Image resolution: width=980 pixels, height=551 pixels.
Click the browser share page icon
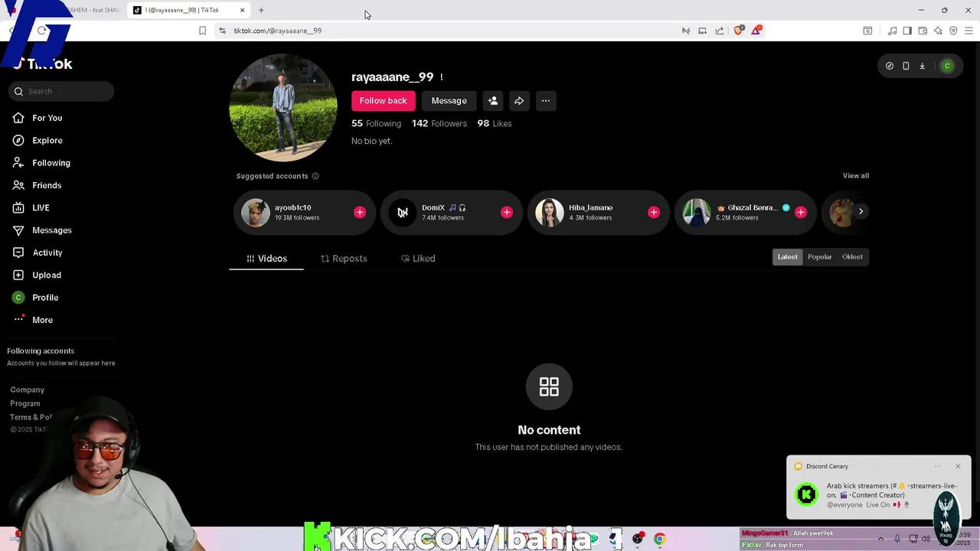[x=720, y=31]
